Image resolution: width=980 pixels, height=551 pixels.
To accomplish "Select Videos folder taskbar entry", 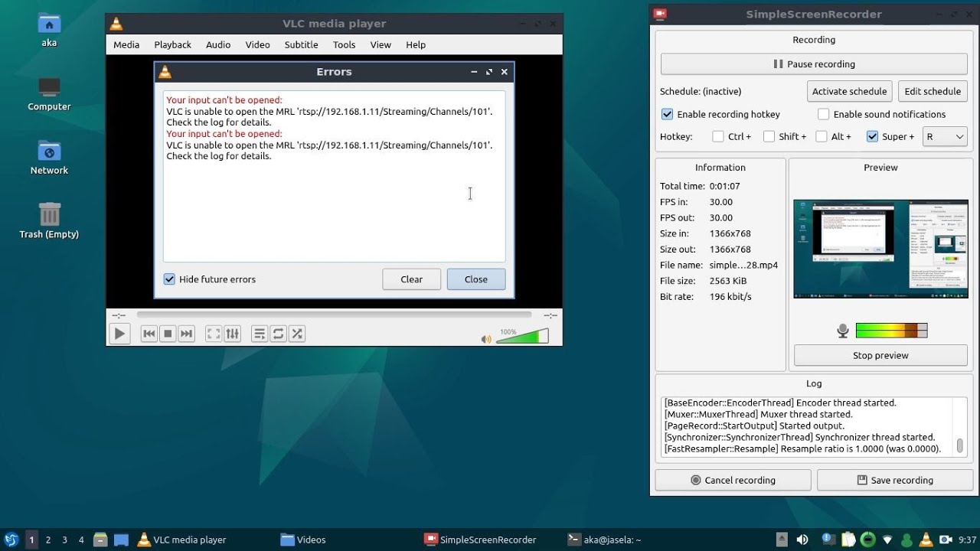I will tap(303, 540).
